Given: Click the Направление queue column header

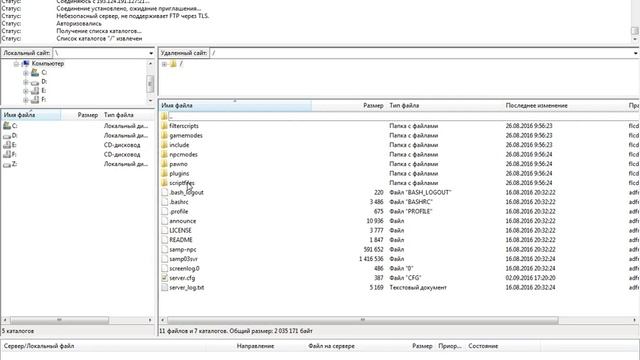Looking at the screenshot, I should coord(255,346).
